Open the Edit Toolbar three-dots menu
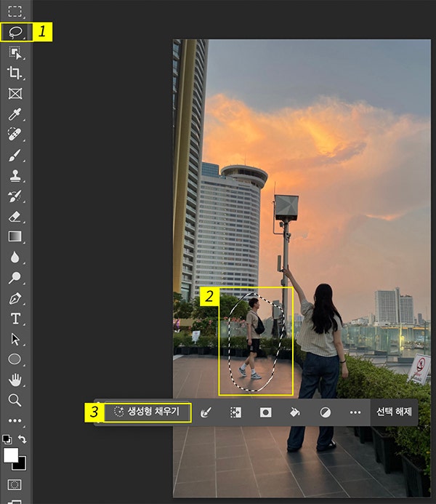Image resolution: width=436 pixels, height=504 pixels. 15,420
